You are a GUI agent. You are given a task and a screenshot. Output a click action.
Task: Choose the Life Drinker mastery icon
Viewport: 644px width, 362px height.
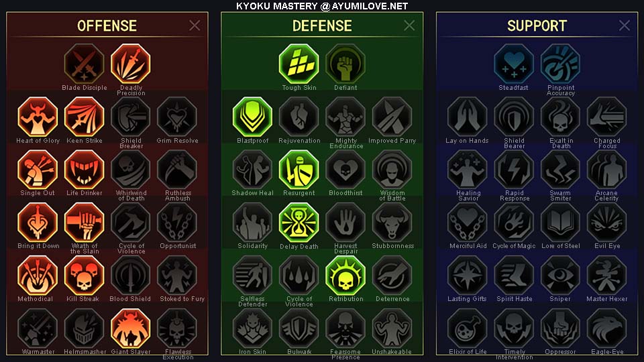[85, 170]
